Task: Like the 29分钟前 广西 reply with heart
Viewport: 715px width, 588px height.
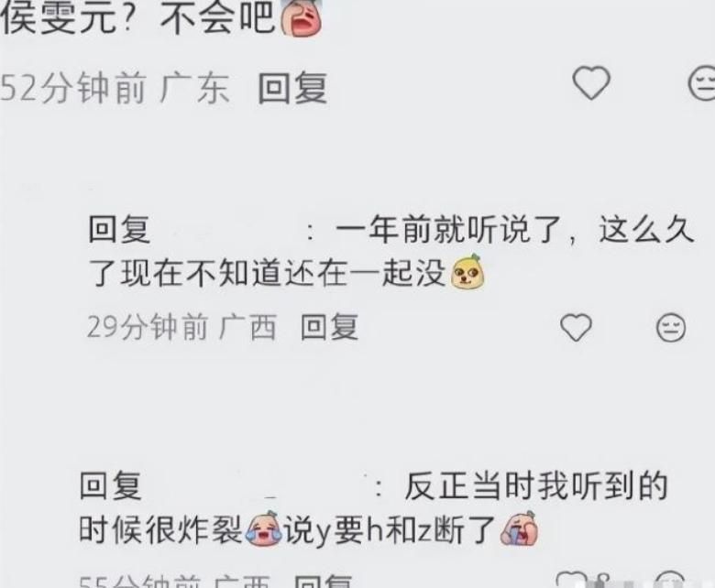Action: point(576,327)
